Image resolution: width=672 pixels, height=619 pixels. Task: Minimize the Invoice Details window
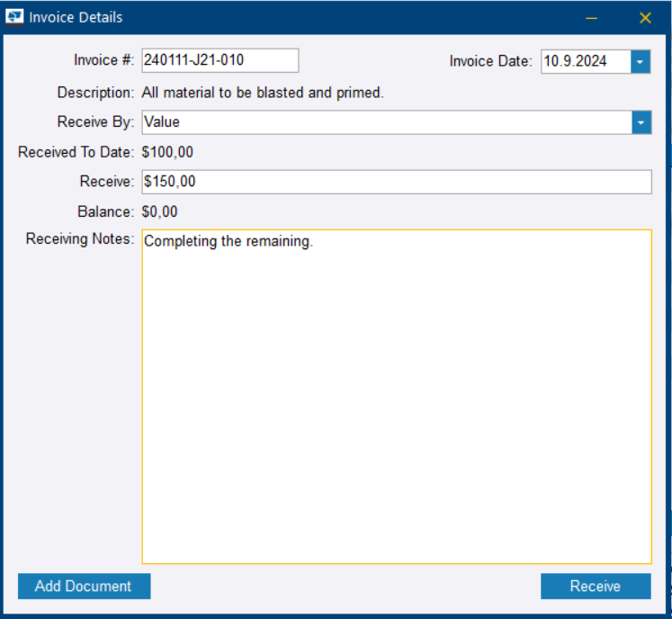(x=591, y=18)
